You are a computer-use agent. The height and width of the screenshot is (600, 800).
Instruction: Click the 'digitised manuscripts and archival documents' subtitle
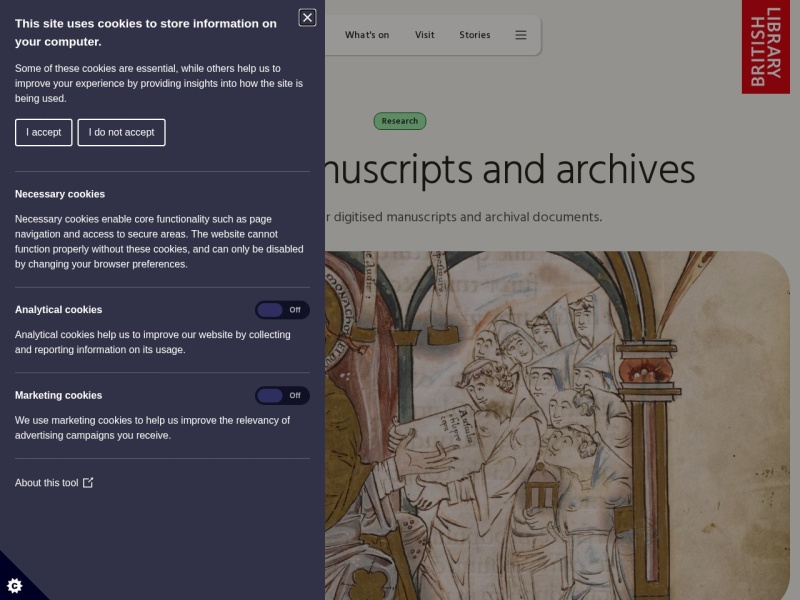click(464, 217)
